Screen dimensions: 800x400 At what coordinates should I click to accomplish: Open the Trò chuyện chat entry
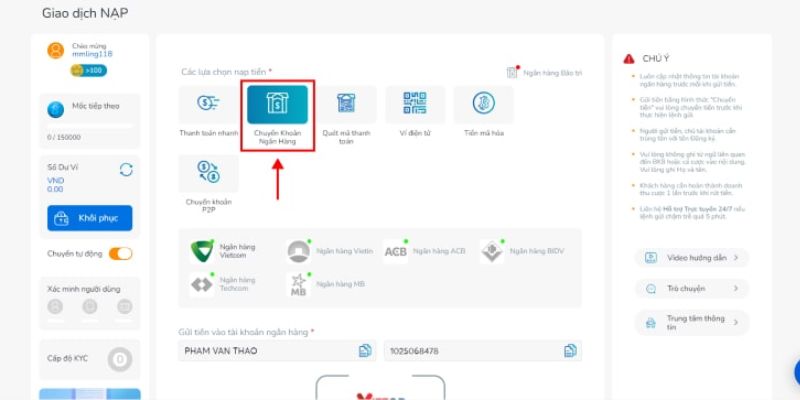[x=691, y=288]
